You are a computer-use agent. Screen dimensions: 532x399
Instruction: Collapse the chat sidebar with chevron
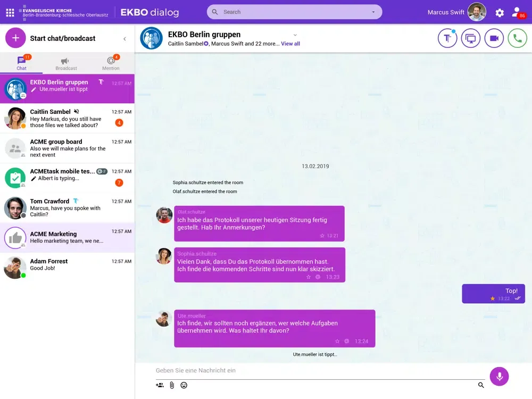124,39
